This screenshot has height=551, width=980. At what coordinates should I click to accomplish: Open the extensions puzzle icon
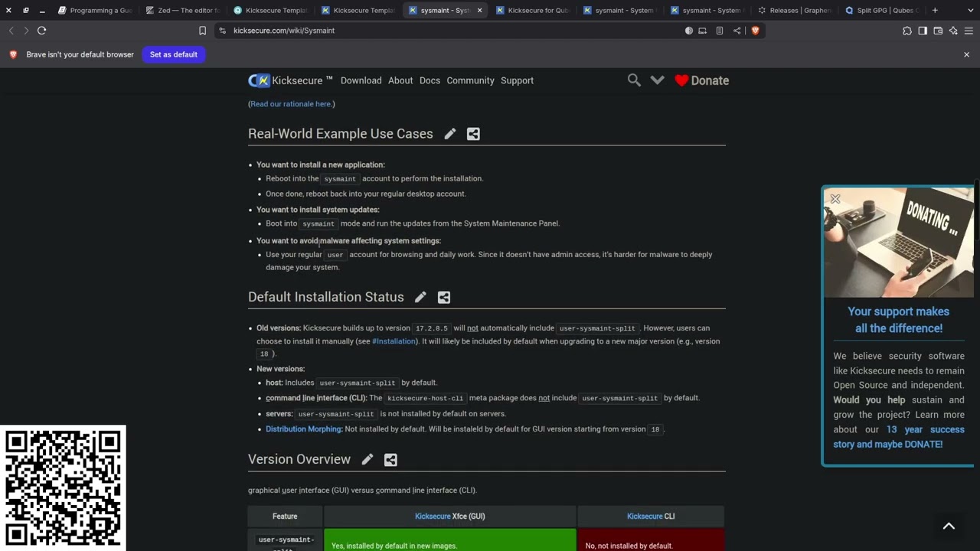click(907, 31)
